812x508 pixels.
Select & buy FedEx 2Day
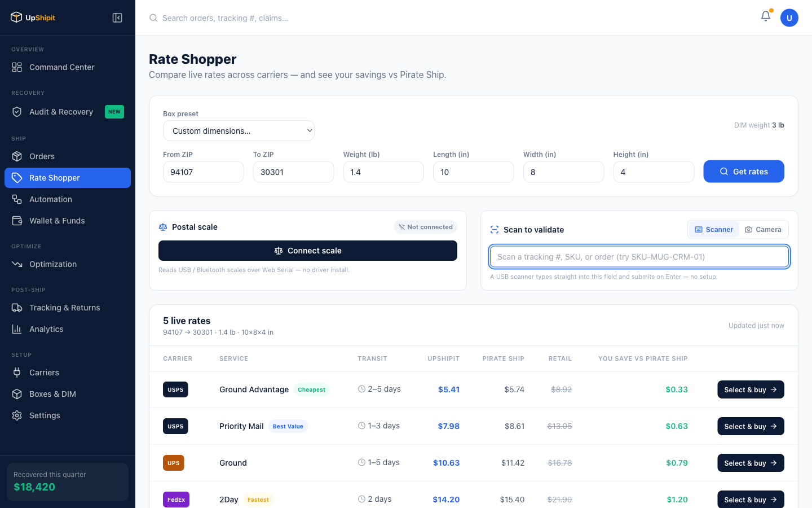751,500
